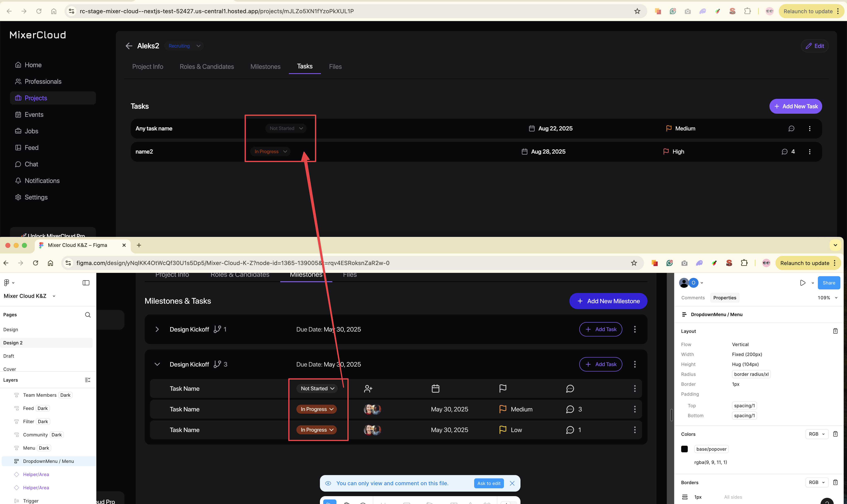Screen dimensions: 847x504
Task: Bookmark page with star icon in MixerCloud tab
Action: click(x=637, y=11)
